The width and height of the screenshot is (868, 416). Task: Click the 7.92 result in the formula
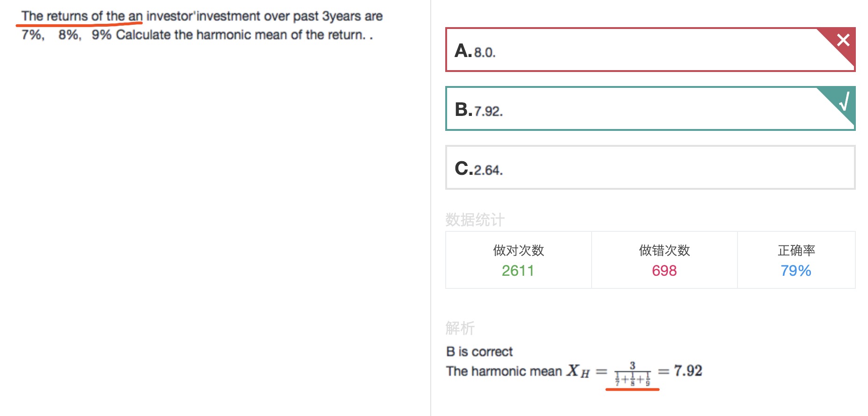(687, 371)
